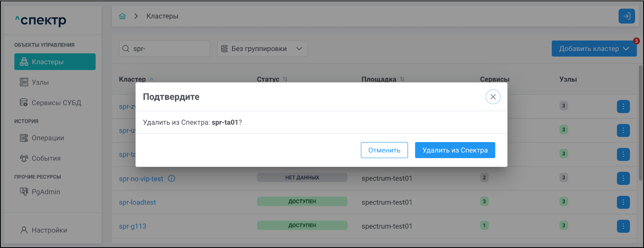This screenshot has height=248, width=644.
Task: Go to Сервисы СУБД section
Action: pos(56,103)
